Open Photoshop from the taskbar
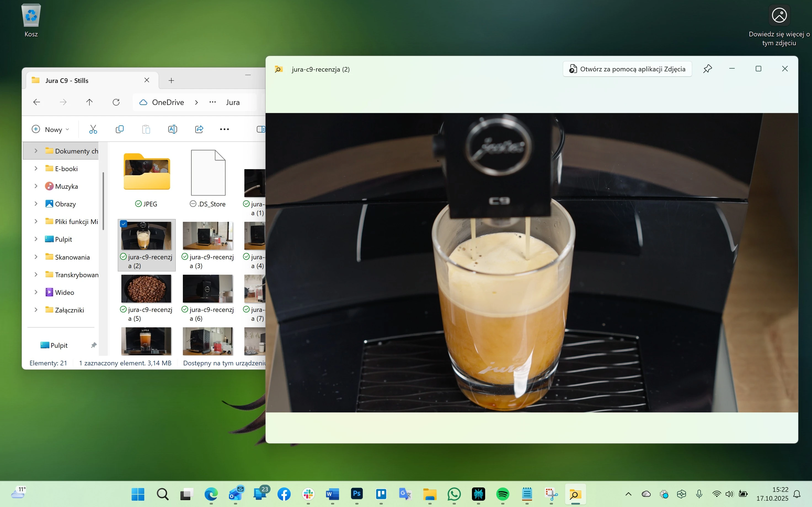This screenshot has height=507, width=812. click(357, 494)
